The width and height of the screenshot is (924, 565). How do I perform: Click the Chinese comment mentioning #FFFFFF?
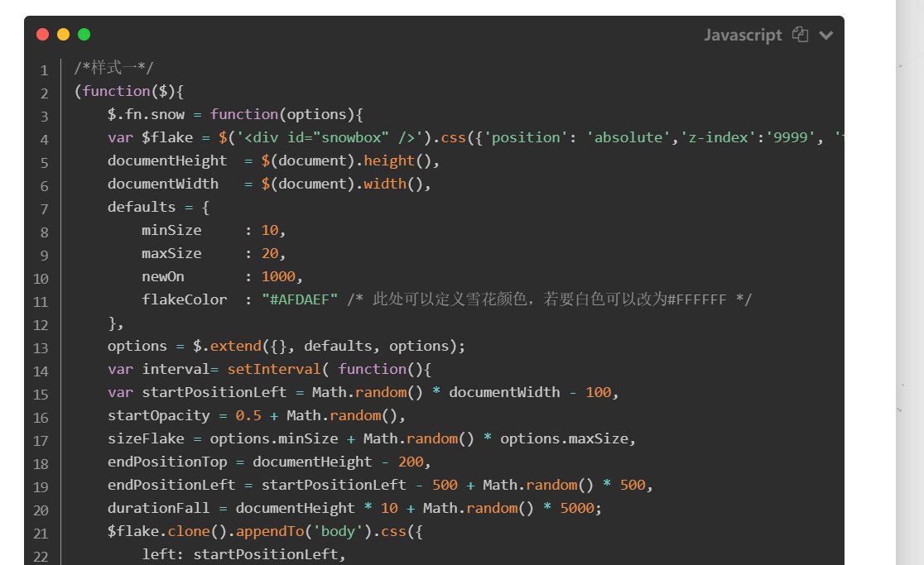549,299
